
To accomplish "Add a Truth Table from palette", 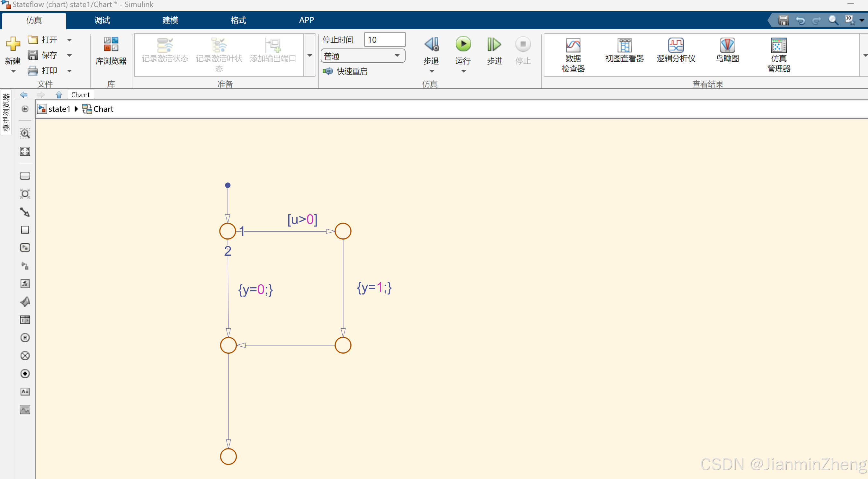I will click(x=25, y=320).
